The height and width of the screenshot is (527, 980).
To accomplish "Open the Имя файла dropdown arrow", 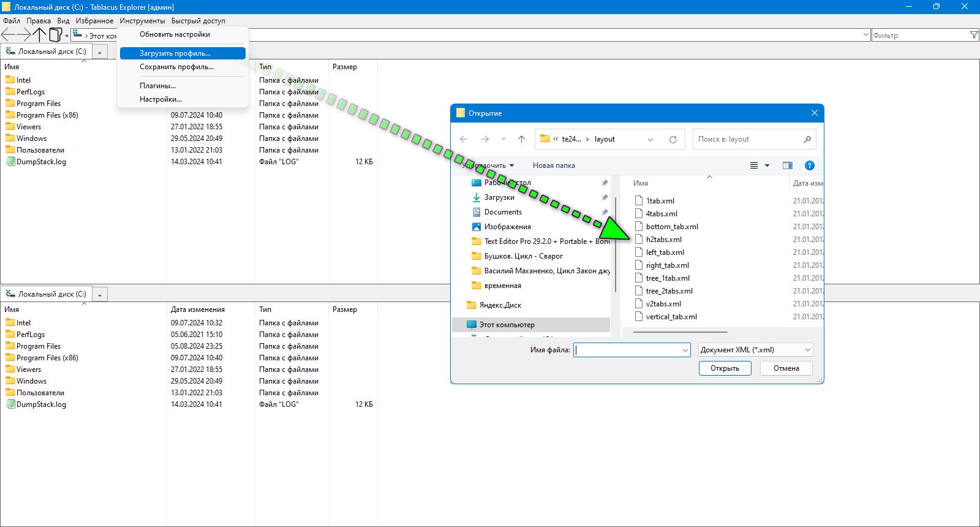I will [685, 350].
